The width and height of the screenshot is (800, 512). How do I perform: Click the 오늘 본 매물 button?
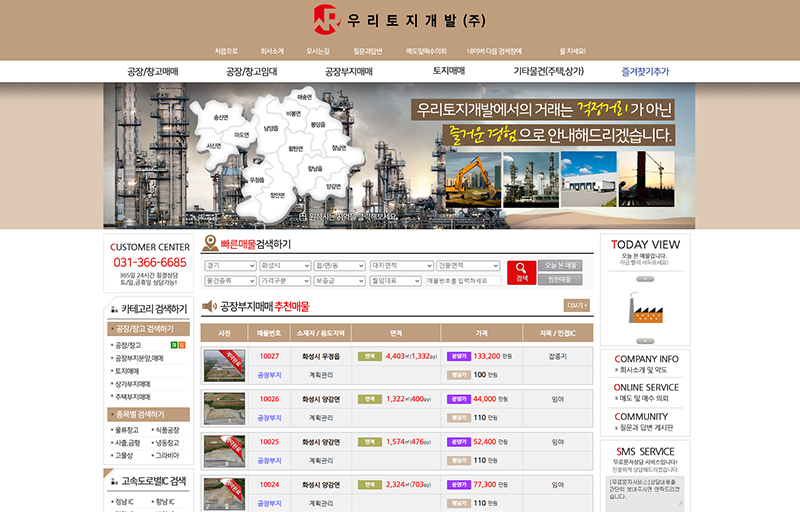click(560, 266)
